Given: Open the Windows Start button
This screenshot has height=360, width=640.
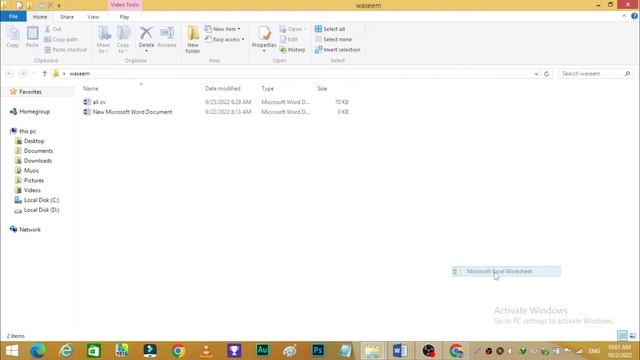Looking at the screenshot, I should pos(12,351).
